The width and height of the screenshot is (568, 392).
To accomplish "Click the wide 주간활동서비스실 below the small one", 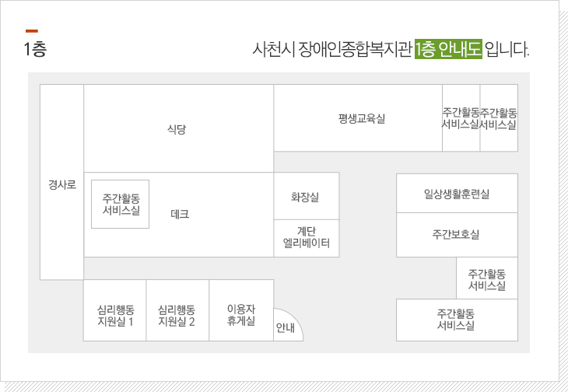I will click(457, 320).
